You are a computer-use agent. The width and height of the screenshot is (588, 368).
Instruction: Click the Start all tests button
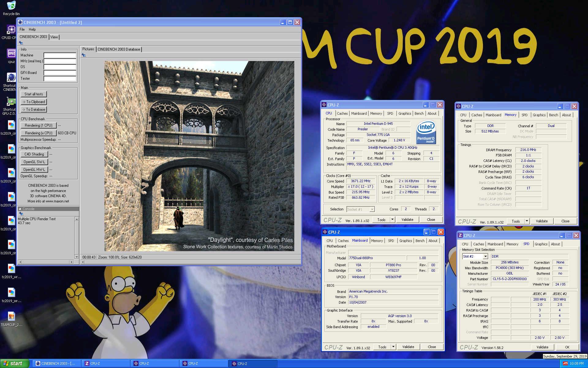(x=34, y=94)
